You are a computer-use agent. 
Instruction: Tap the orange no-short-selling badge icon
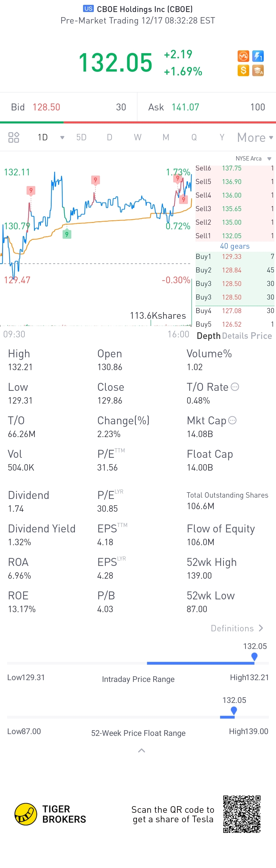(243, 56)
